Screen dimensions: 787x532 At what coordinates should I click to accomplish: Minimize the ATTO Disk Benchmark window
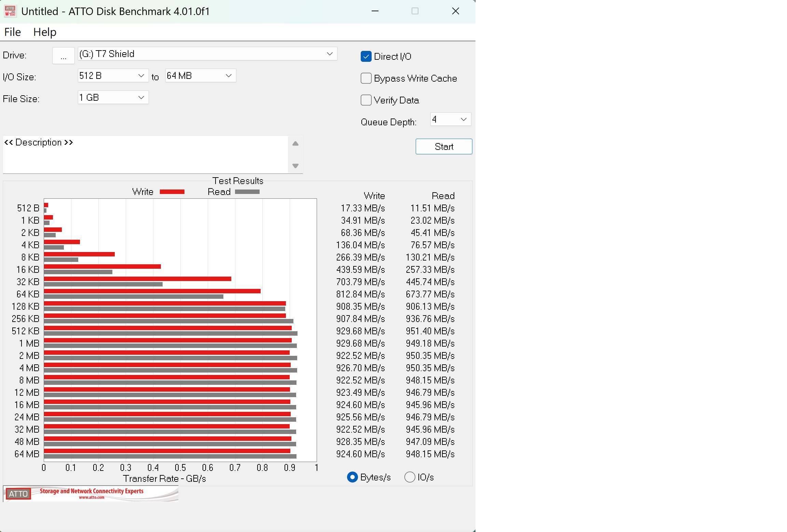point(375,11)
